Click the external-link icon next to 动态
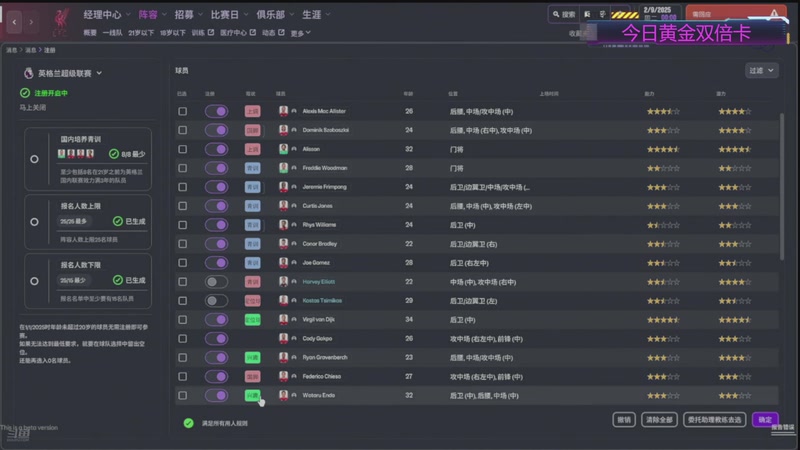The height and width of the screenshot is (450, 800). click(281, 32)
